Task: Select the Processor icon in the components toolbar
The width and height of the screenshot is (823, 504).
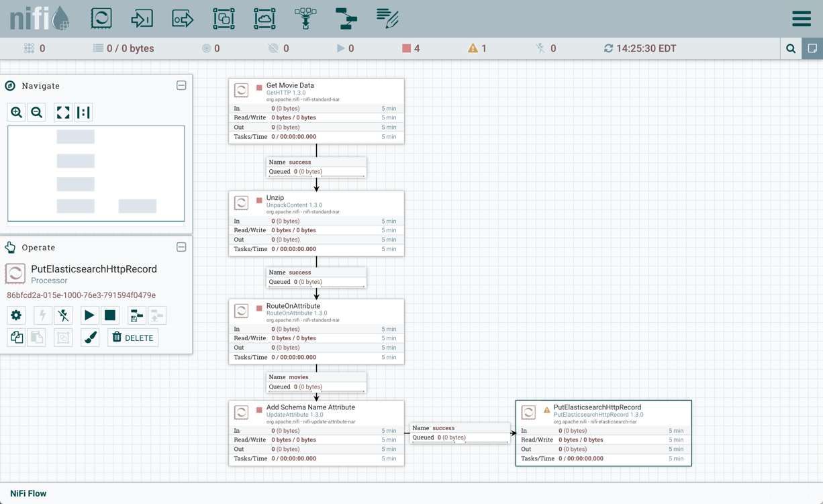Action: pyautogui.click(x=101, y=18)
